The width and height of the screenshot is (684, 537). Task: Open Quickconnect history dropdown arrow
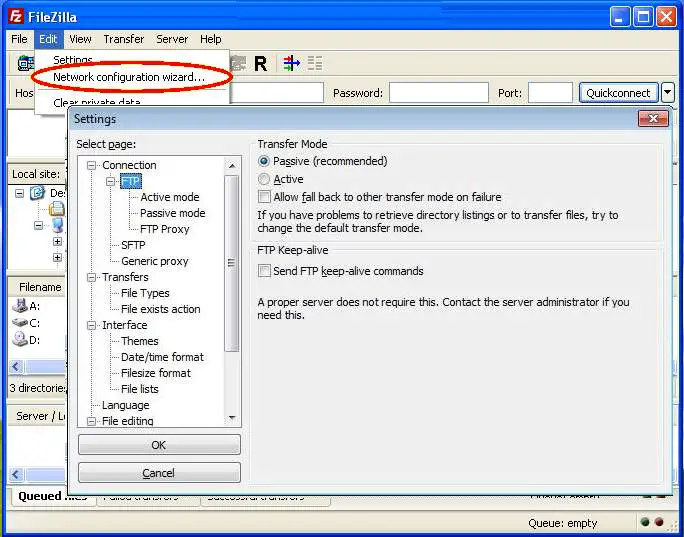pyautogui.click(x=668, y=92)
